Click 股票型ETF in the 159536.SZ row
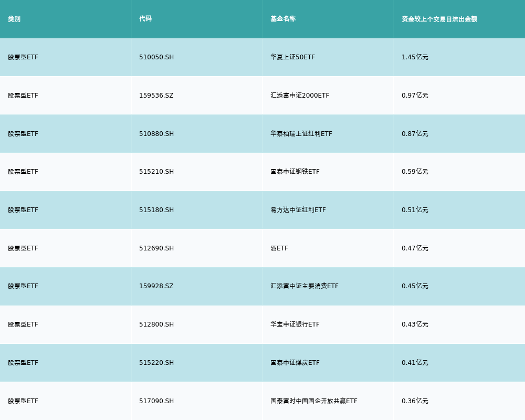The image size is (525, 420). click(23, 96)
